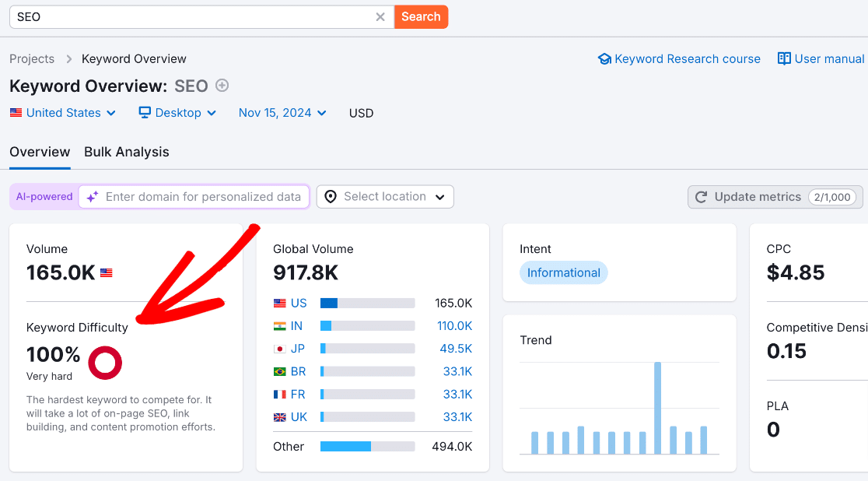
Task: Click the Brazil flag in Global Volume list
Action: click(x=278, y=371)
